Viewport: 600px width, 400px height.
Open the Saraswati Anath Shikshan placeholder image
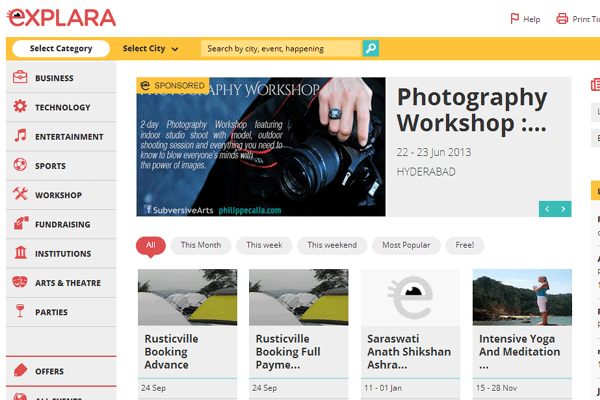pos(411,297)
